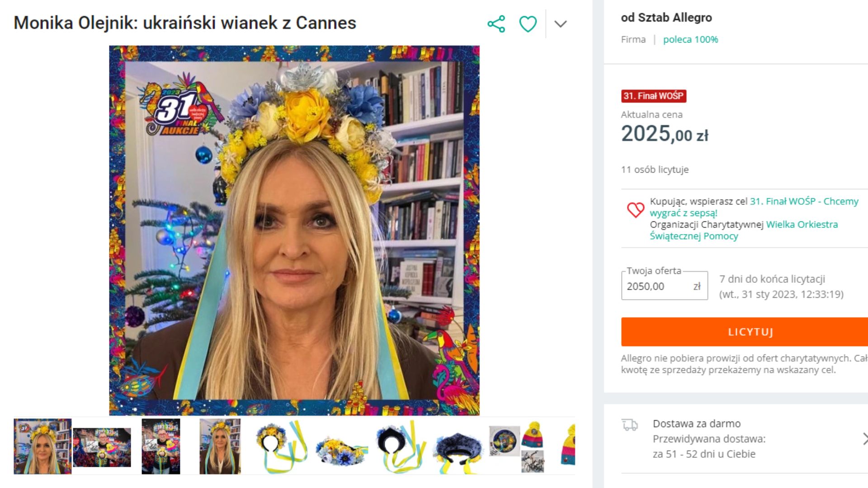The width and height of the screenshot is (868, 488).
Task: Click the share network icon beside the title
Action: point(496,23)
